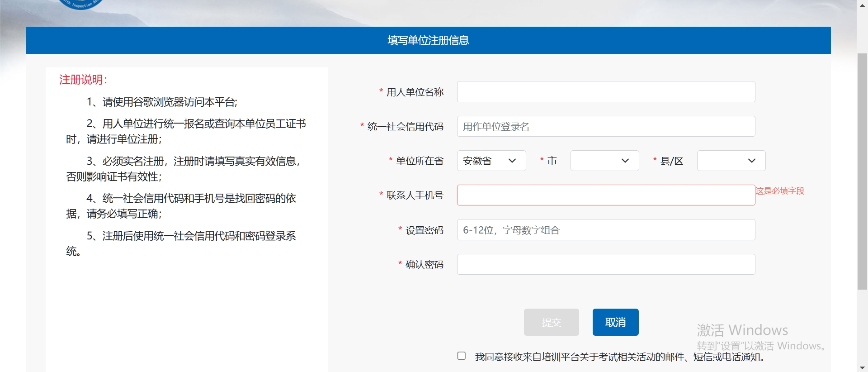Click the 填写单位注册信息 header title
The width and height of the screenshot is (868, 372).
point(428,40)
